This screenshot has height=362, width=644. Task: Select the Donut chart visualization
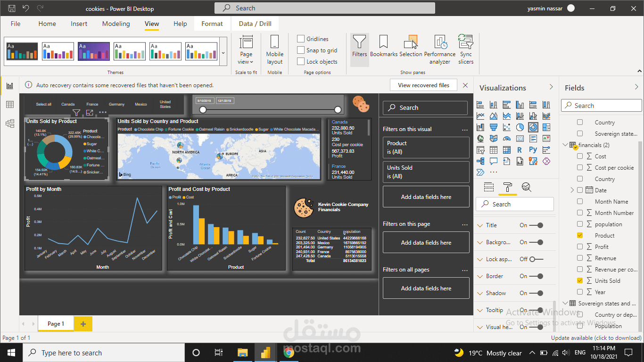pyautogui.click(x=533, y=127)
